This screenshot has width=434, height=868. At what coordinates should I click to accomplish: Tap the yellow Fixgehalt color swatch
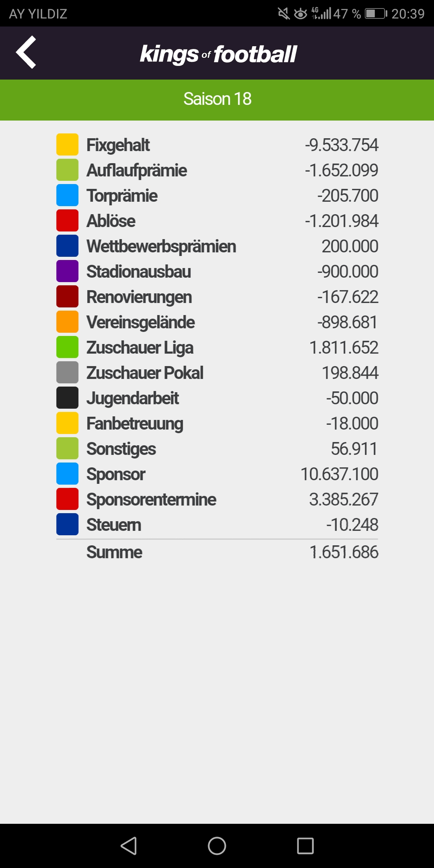67,145
